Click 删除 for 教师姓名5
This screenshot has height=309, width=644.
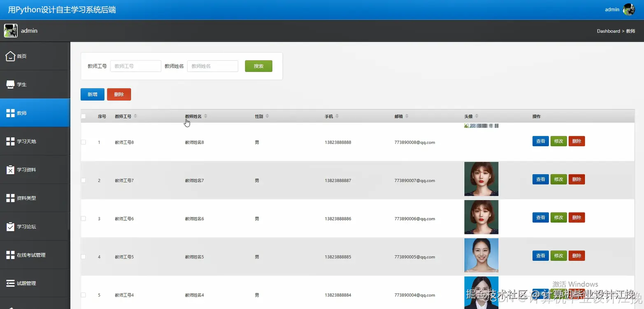click(x=577, y=256)
